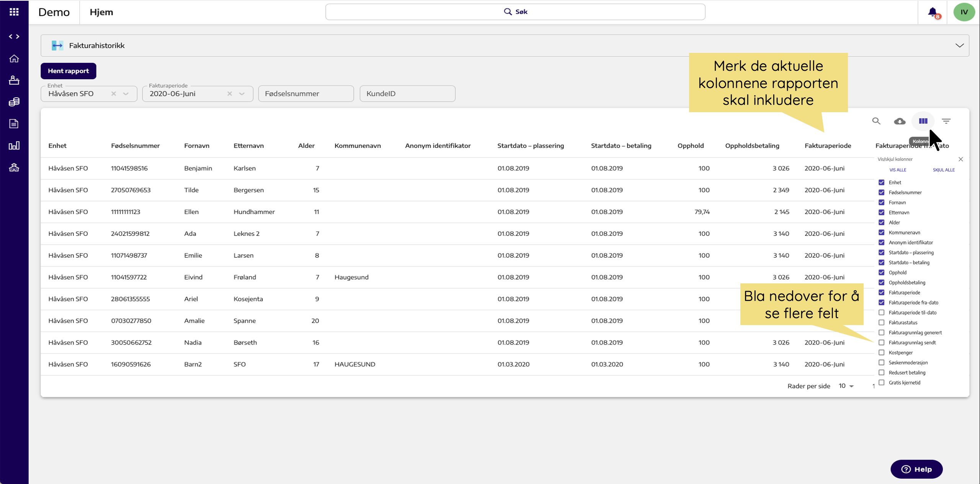
Task: Toggle the Kolonner columns icon
Action: [x=923, y=121]
